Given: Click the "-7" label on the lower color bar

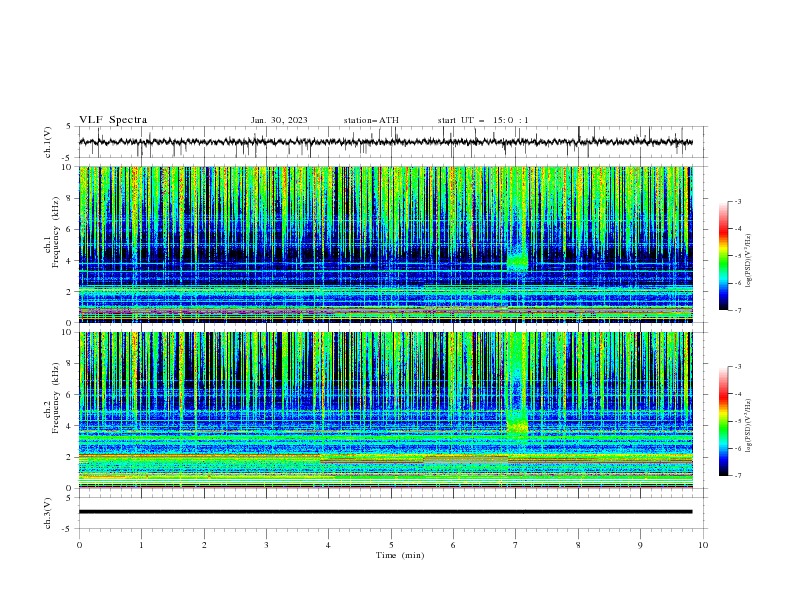Looking at the screenshot, I should coord(738,476).
